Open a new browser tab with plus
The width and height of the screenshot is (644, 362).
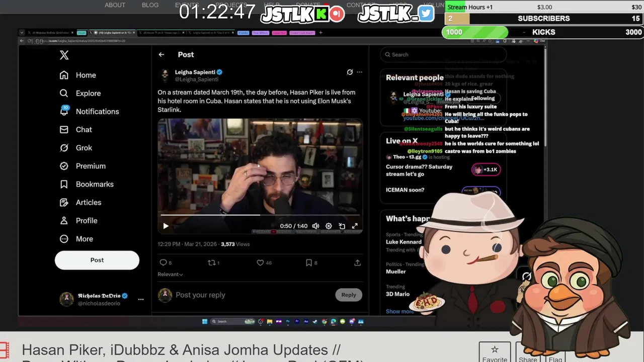pyautogui.click(x=320, y=33)
